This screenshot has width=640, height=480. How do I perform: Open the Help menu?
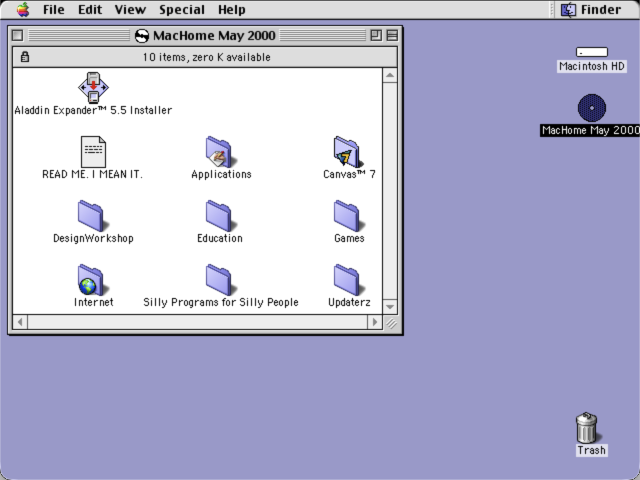pyautogui.click(x=231, y=9)
